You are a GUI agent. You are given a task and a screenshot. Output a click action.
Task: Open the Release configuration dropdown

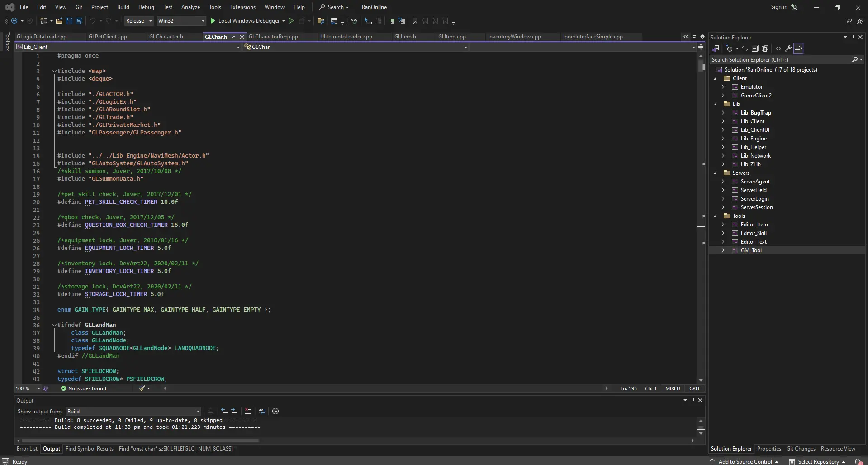point(139,21)
